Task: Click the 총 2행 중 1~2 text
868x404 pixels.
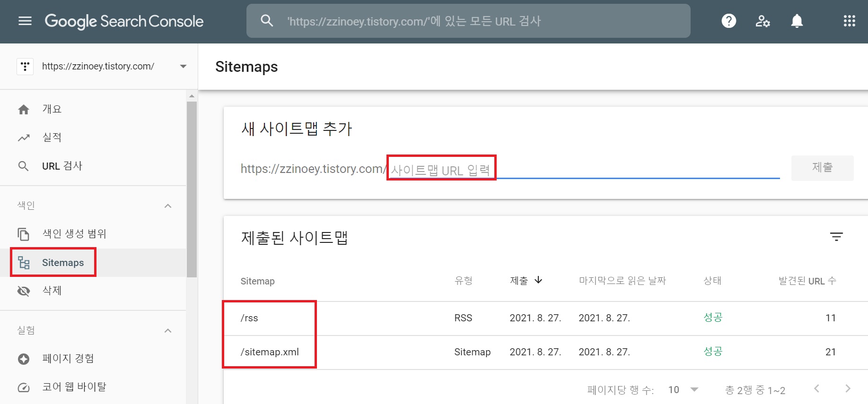Action: click(755, 390)
